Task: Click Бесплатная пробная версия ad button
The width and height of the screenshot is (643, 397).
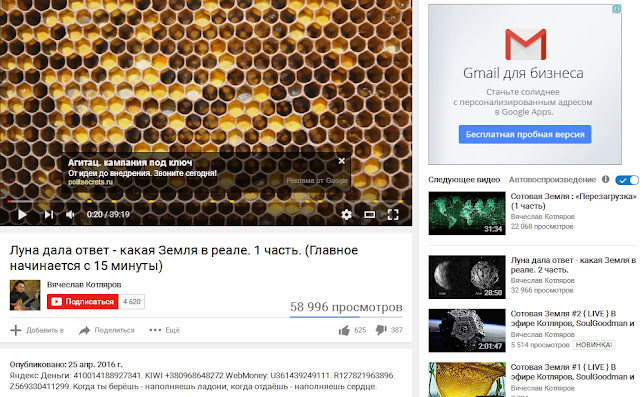Action: coord(525,135)
